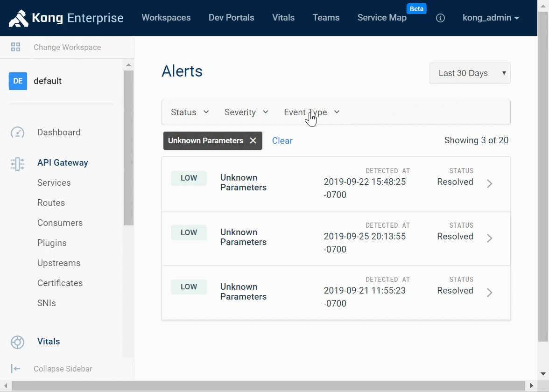This screenshot has height=392, width=549.
Task: Select Vitals in the sidebar
Action: tap(49, 341)
